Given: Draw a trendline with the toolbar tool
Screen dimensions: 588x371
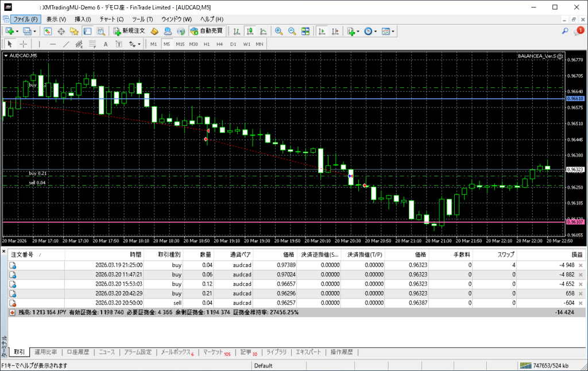Looking at the screenshot, I should [x=66, y=44].
